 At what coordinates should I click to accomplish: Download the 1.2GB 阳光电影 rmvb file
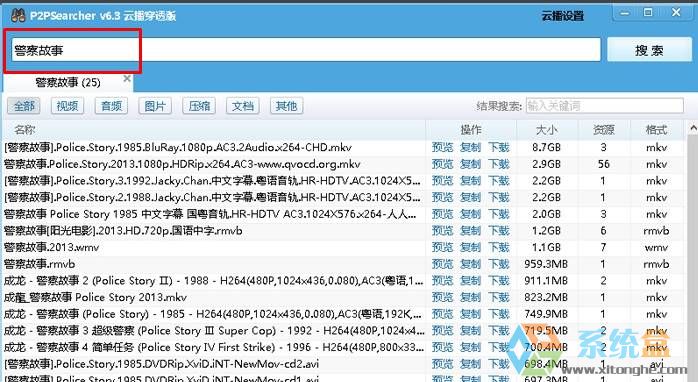(x=499, y=231)
